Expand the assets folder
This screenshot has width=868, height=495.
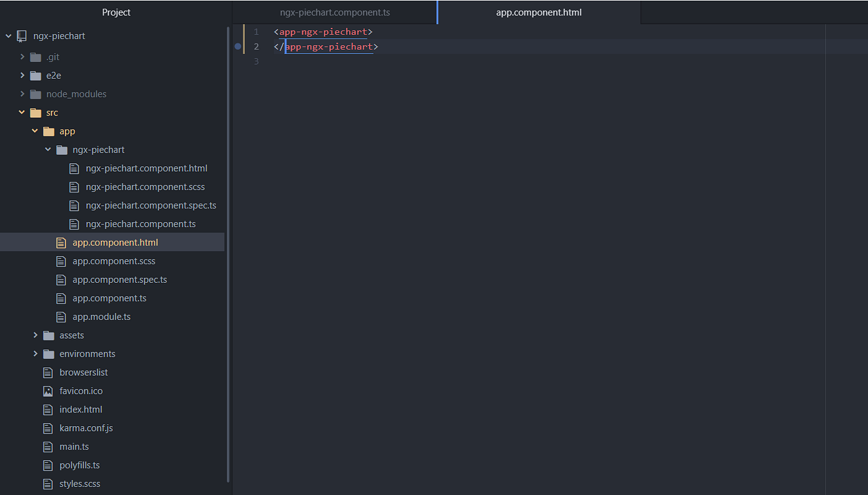click(x=35, y=335)
